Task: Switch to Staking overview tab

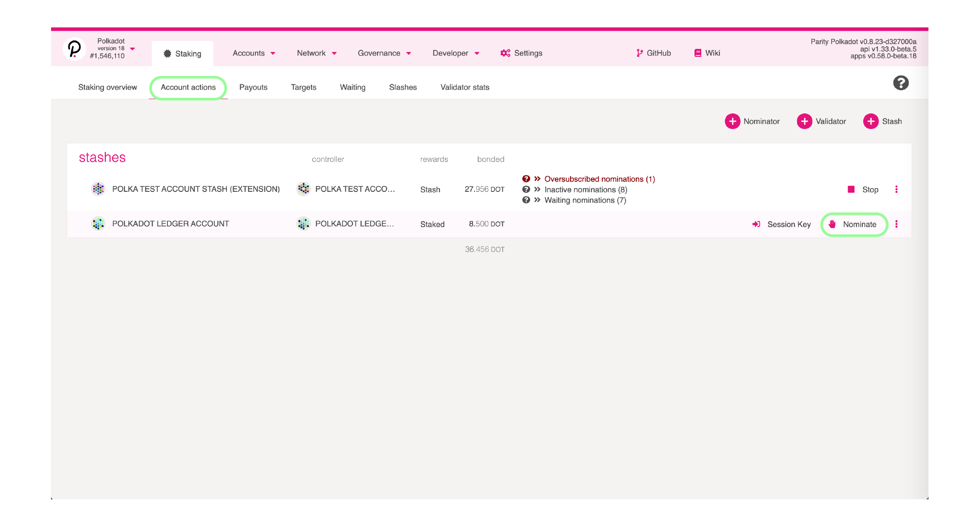Action: tap(108, 87)
